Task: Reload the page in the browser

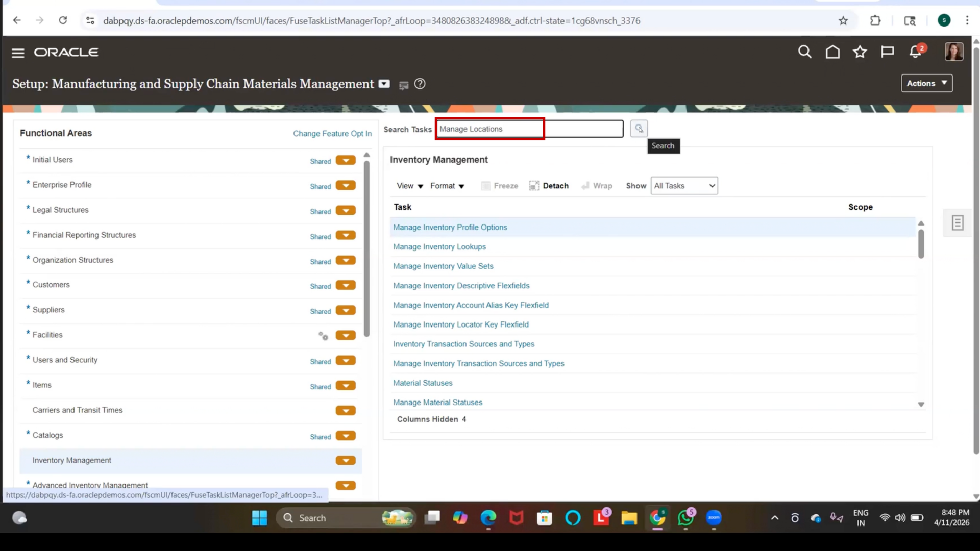Action: (63, 20)
